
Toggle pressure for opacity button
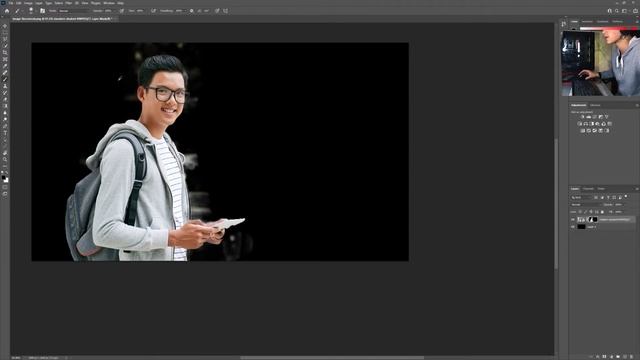[122, 11]
